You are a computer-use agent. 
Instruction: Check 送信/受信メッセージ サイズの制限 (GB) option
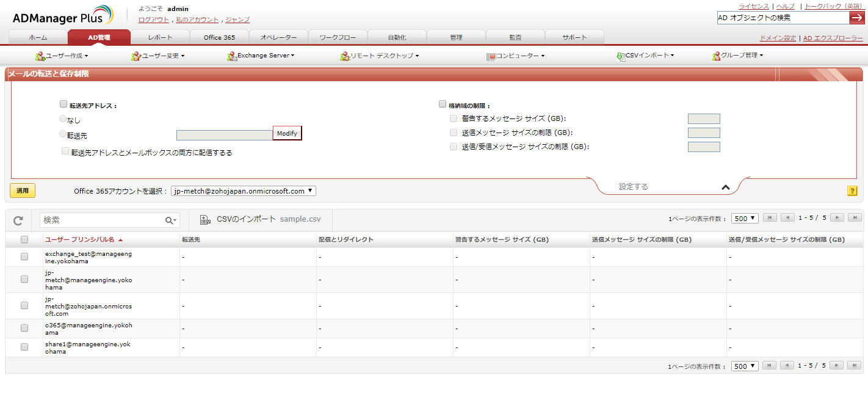[x=454, y=147]
